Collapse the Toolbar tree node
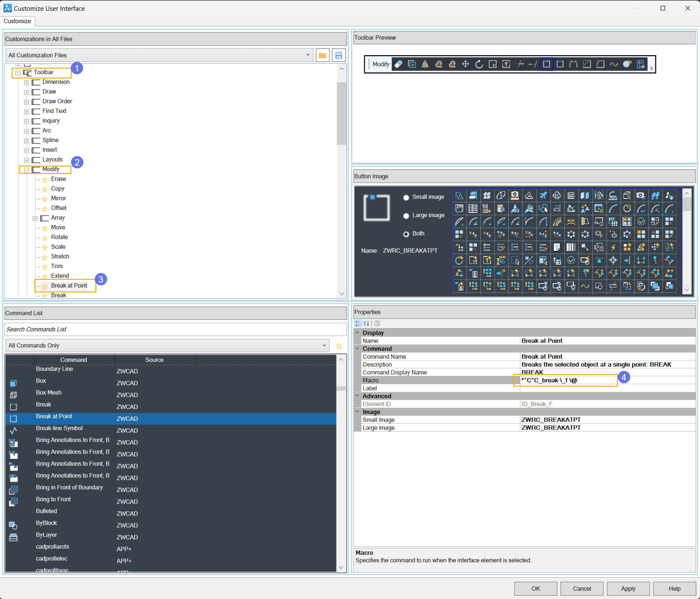Image resolution: width=700 pixels, height=599 pixels. (18, 73)
